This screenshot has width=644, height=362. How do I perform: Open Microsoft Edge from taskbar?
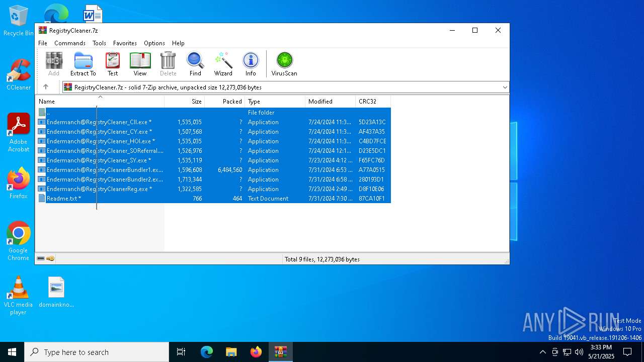tap(207, 352)
